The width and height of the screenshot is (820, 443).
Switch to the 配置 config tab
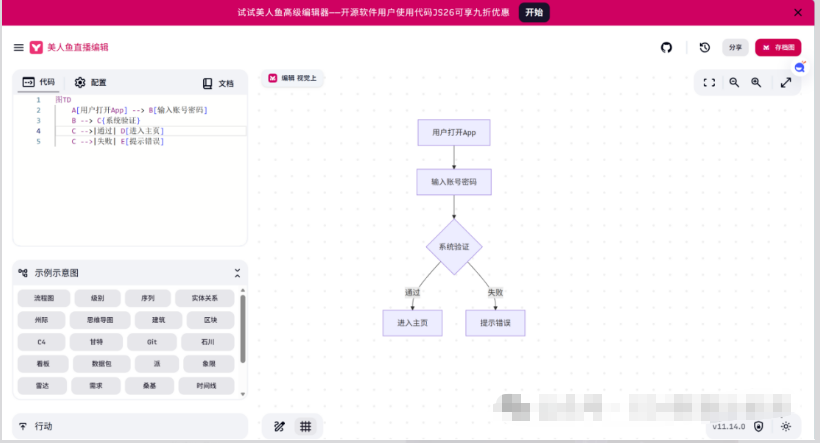(90, 83)
